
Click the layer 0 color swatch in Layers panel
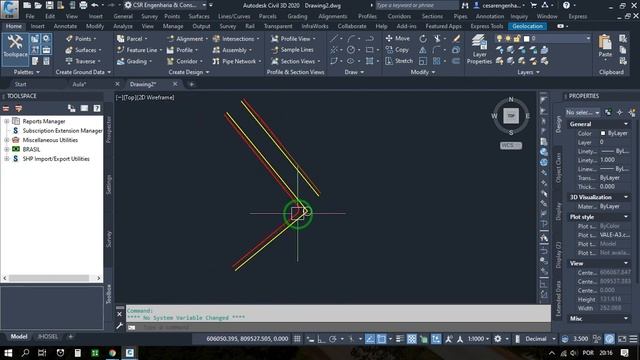[x=526, y=38]
